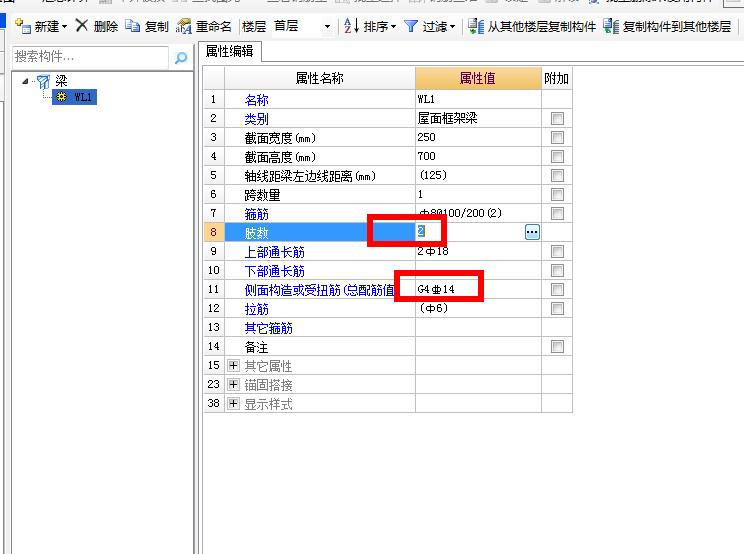Click the 拉筋 property name

click(257, 309)
